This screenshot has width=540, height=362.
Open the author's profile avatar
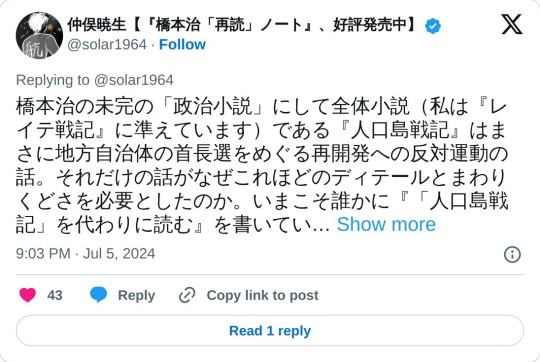click(39, 35)
